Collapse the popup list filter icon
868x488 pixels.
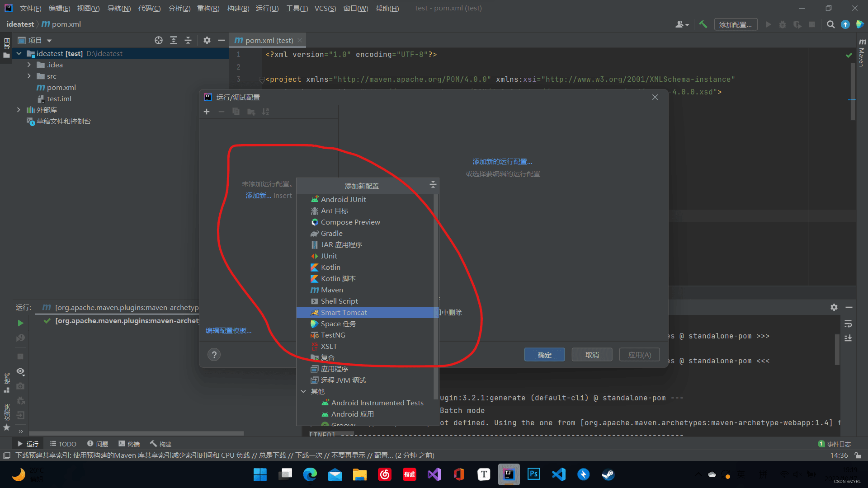pos(433,184)
